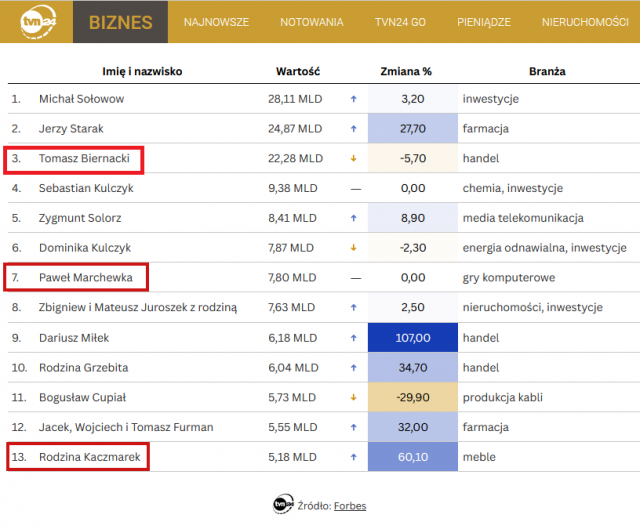Open the NIERUCHOMOŚCI navigation item
The width and height of the screenshot is (640, 529).
pyautogui.click(x=585, y=22)
